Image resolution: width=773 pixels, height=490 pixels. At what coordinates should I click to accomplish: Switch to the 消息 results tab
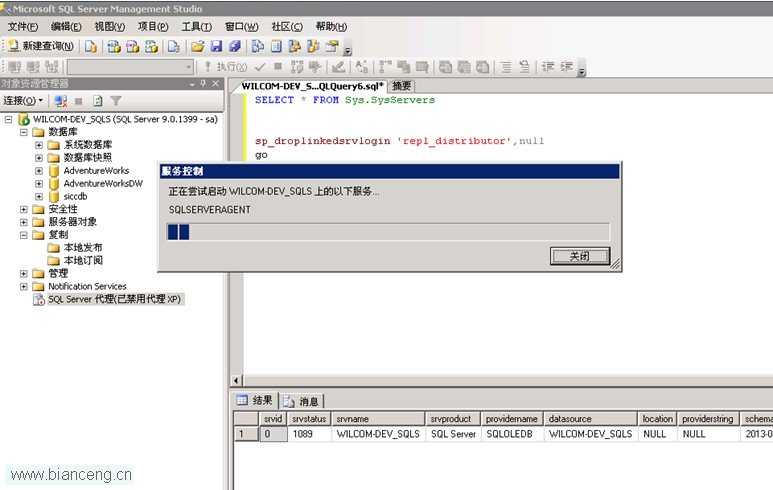click(303, 401)
